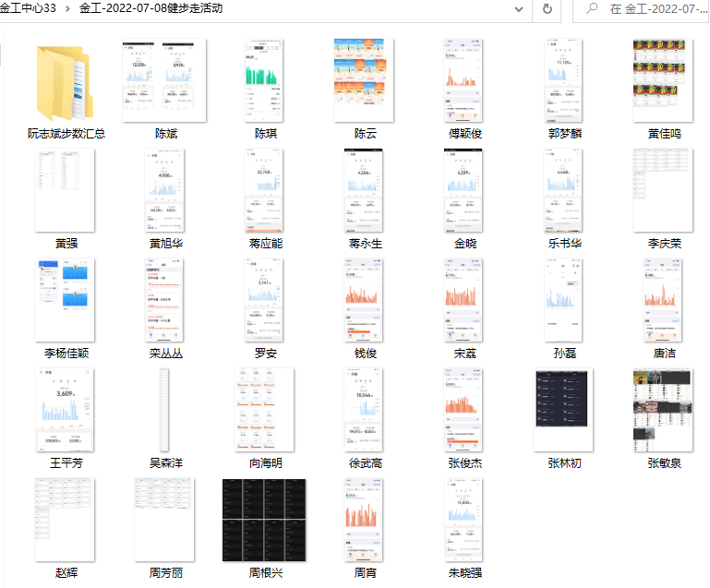The width and height of the screenshot is (710, 588).
Task: Click 金工-2022-07-08健步走活动 breadcrumb segment
Action: [x=150, y=8]
